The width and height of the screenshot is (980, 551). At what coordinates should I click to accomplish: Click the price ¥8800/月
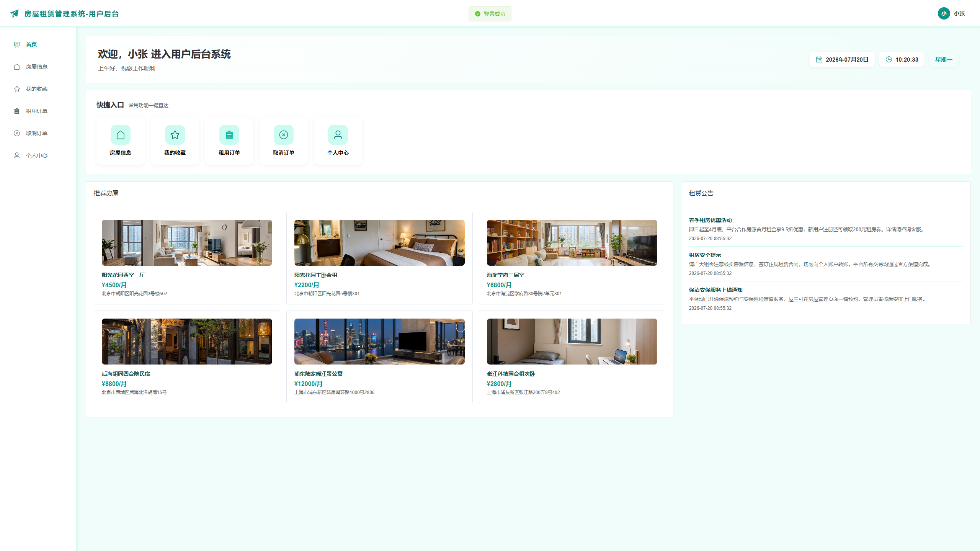tap(114, 384)
